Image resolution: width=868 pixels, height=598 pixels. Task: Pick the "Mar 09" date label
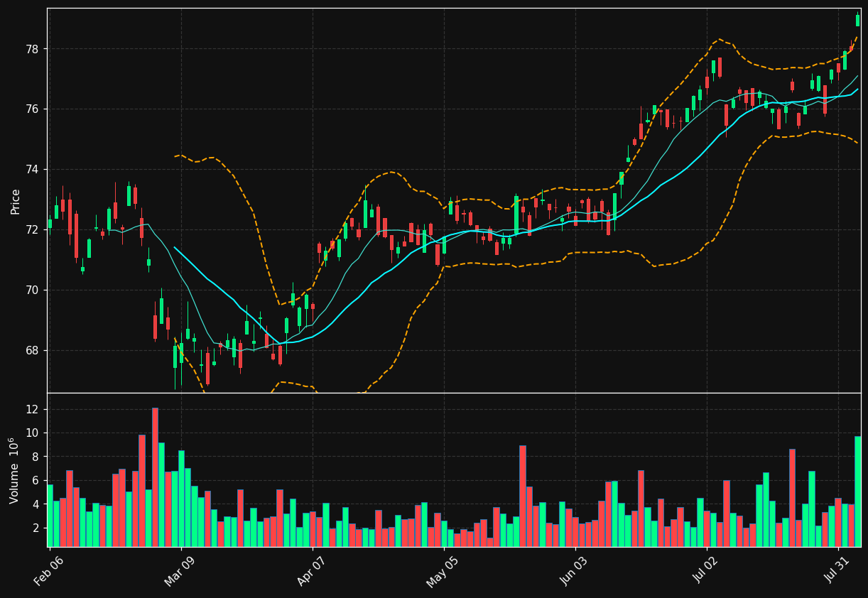click(x=180, y=571)
